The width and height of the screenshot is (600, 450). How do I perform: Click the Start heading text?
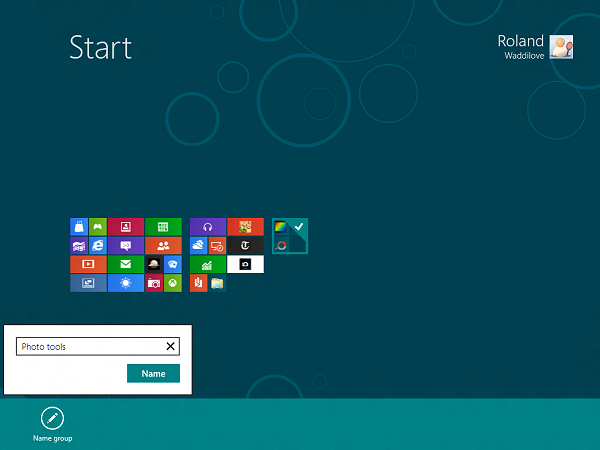pyautogui.click(x=101, y=47)
